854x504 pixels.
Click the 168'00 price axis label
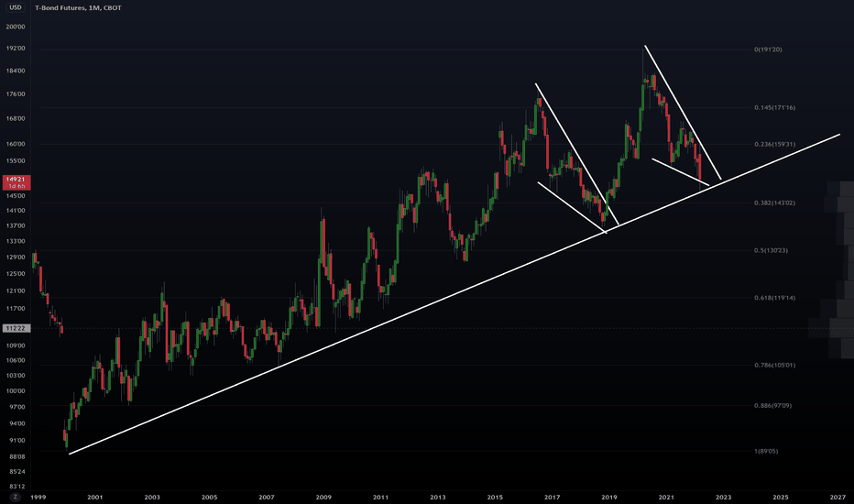(x=16, y=119)
